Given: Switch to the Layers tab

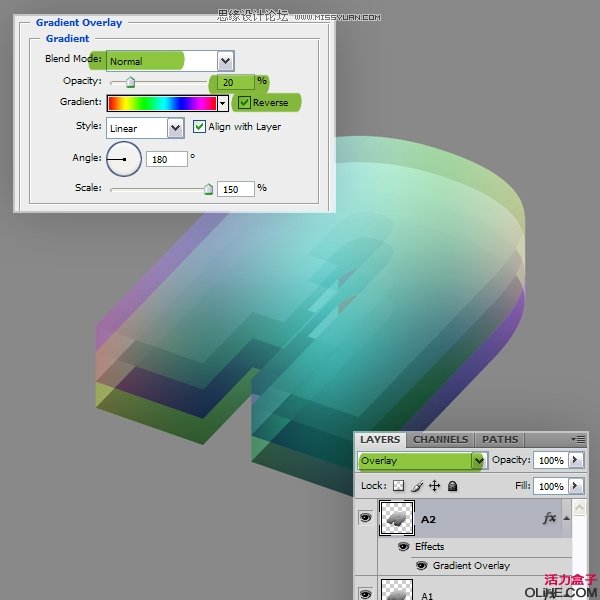Looking at the screenshot, I should coord(380,440).
